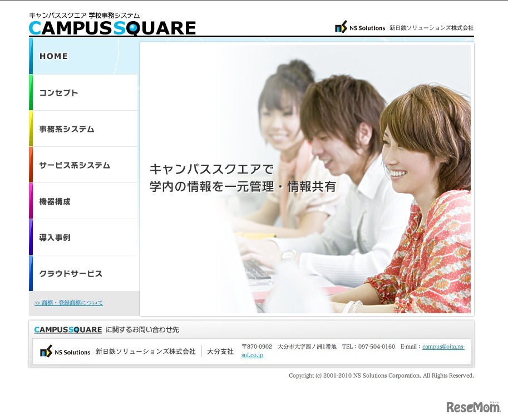
Task: Select サービス系システム in the sidebar
Action: 83,165
